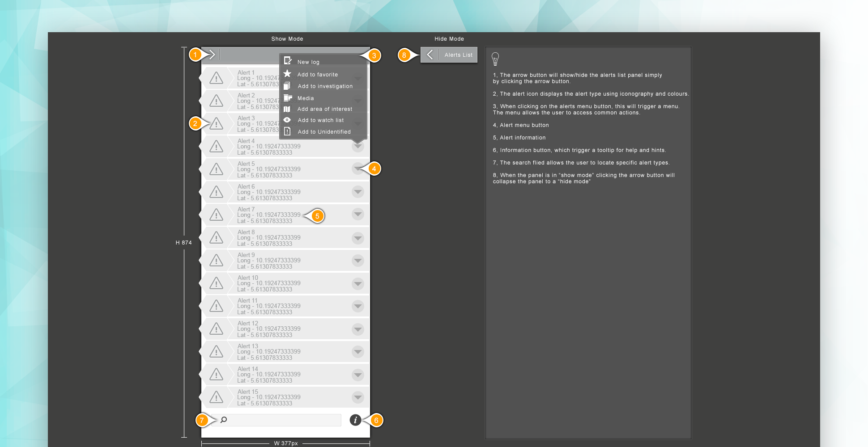Click the Alert 9 warning triangle icon
Screen dimensions: 868x447
point(216,261)
